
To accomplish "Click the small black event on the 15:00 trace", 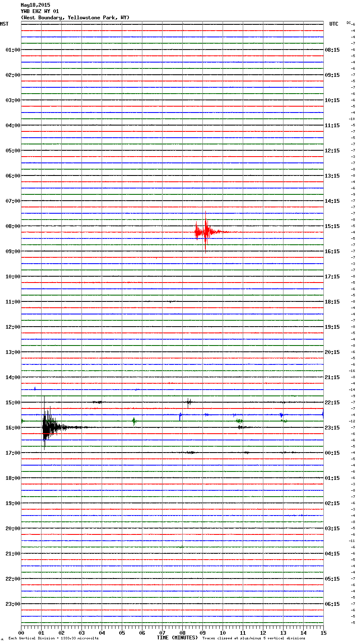I will coord(189,402).
